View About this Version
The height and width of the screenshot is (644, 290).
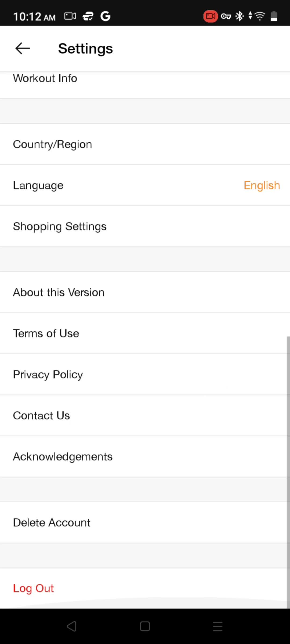(145, 292)
